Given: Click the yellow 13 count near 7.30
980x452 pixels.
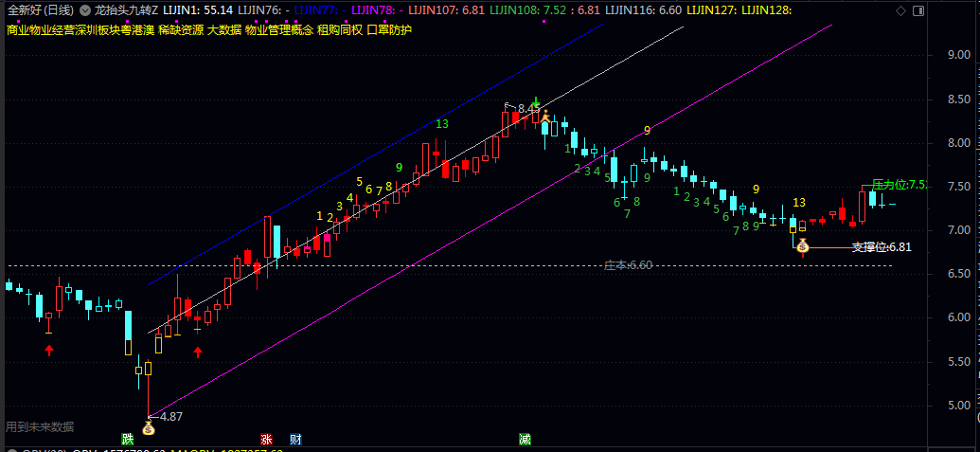Looking at the screenshot, I should click(799, 202).
